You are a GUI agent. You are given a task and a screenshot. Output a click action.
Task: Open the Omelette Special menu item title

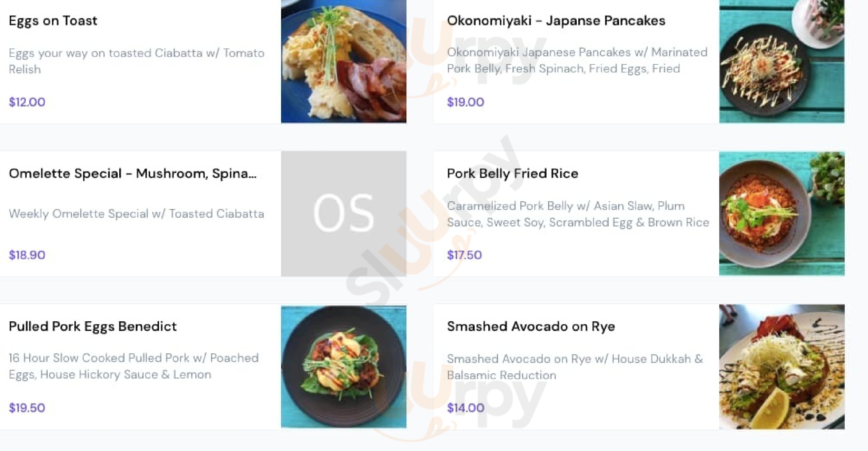(x=132, y=174)
